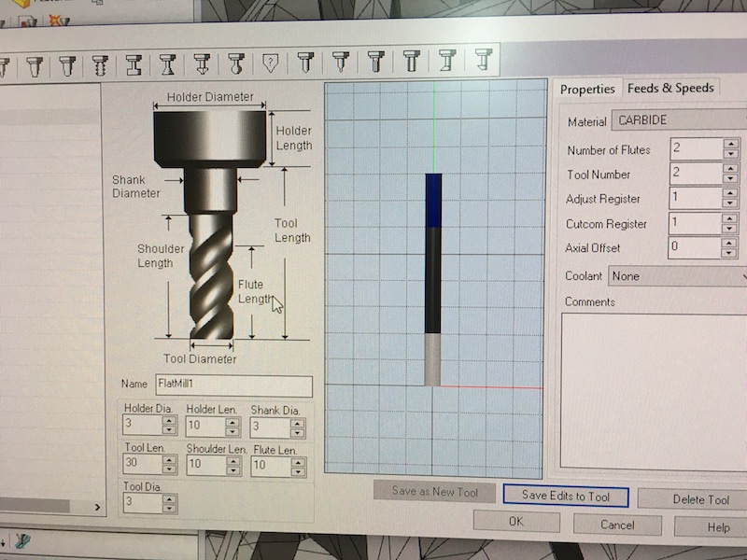Viewport: 747px width, 560px height.
Task: Increase Shoulder Len. with up arrow
Action: [233, 461]
